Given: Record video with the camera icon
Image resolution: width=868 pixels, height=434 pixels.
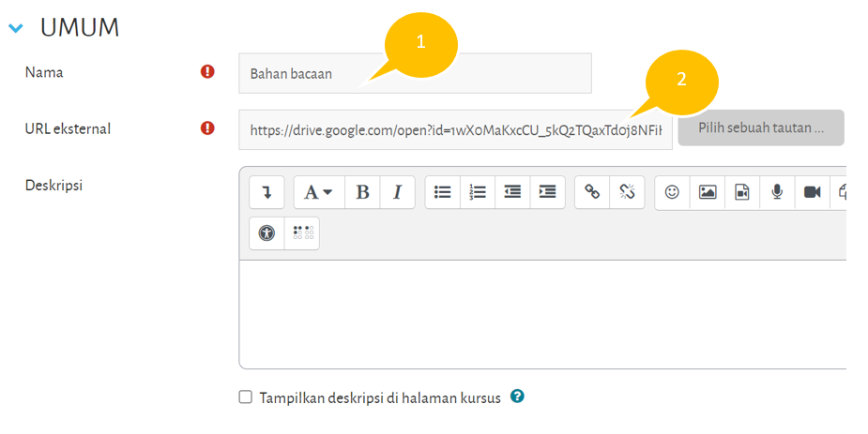Looking at the screenshot, I should (x=812, y=192).
